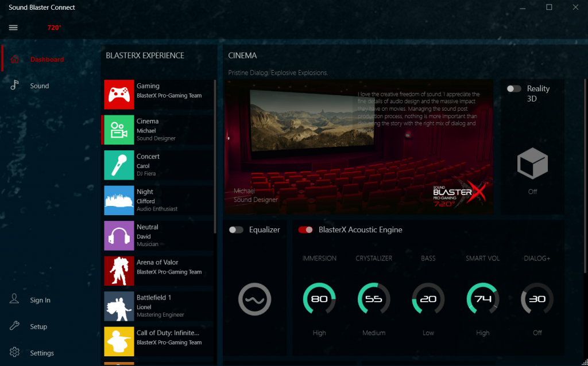Open the Dashboard section
The image size is (588, 366).
[x=47, y=59]
